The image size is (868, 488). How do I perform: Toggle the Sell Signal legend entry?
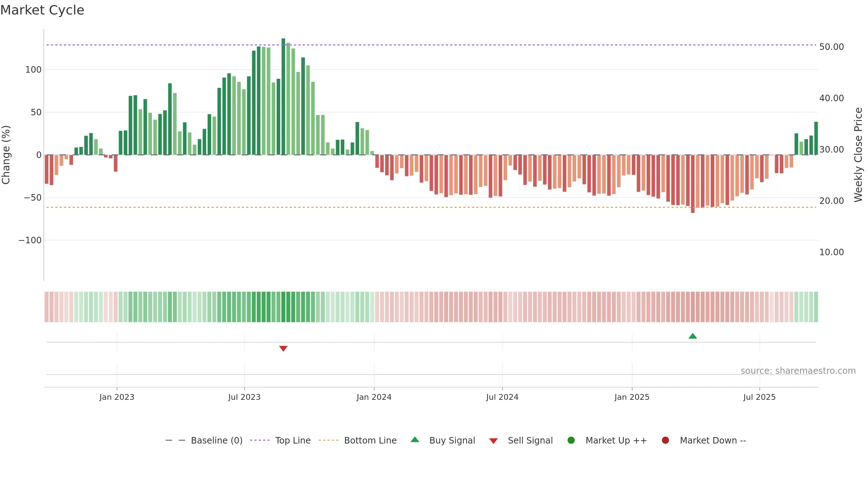click(521, 440)
